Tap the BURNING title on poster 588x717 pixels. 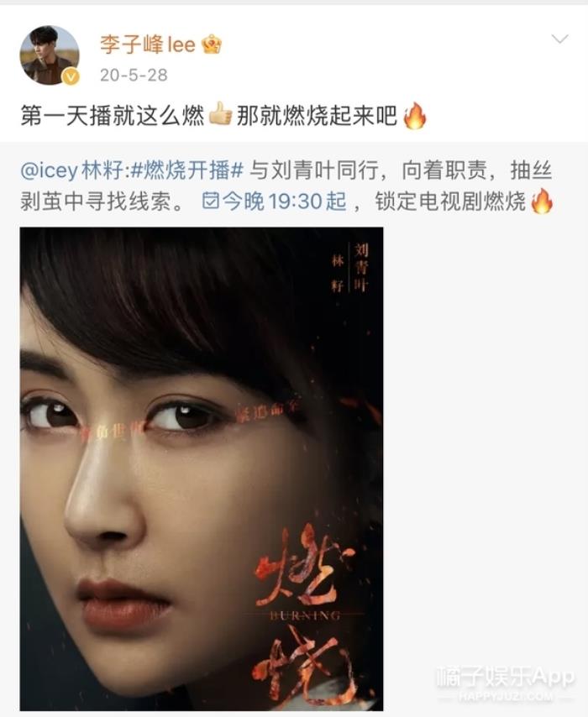pos(305,615)
